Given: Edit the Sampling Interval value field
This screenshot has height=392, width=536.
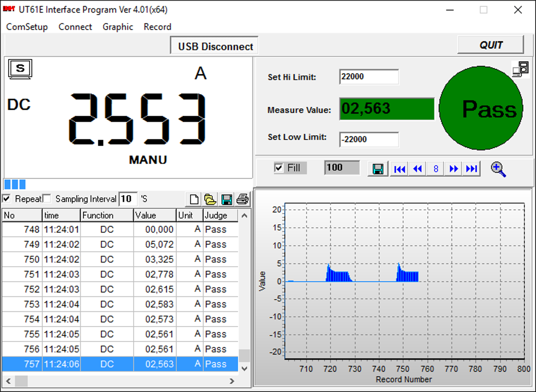Looking at the screenshot, I should [128, 199].
